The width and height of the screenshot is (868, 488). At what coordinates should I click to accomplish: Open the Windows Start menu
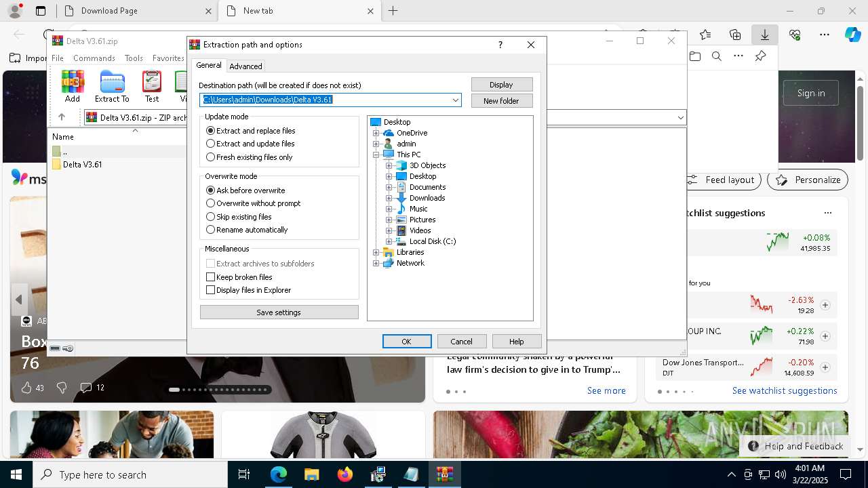click(x=16, y=475)
